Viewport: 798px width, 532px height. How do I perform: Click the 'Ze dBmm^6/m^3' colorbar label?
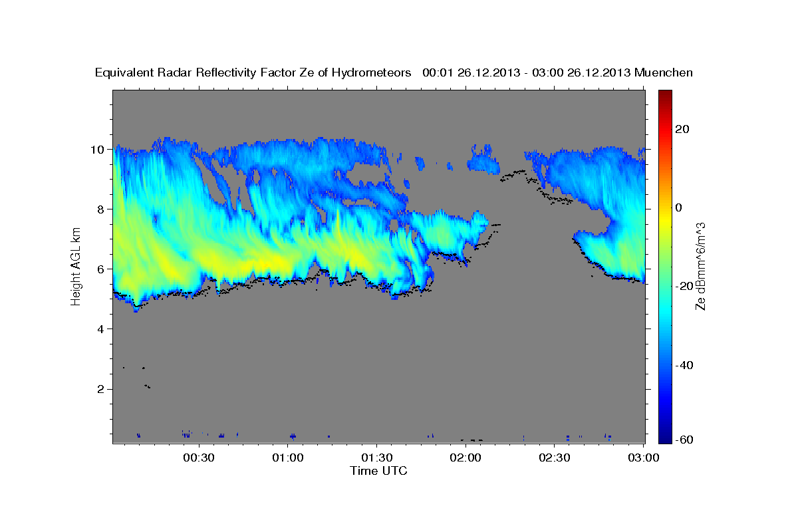(700, 266)
